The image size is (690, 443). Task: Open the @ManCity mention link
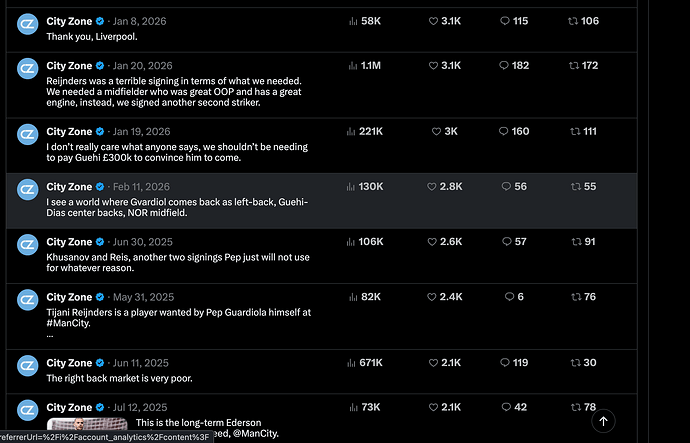click(256, 434)
